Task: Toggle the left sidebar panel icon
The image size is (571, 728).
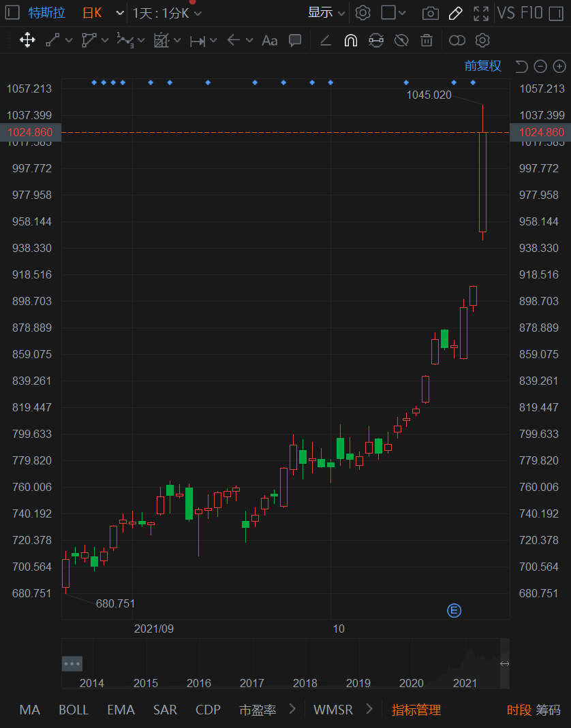Action: pos(12,13)
